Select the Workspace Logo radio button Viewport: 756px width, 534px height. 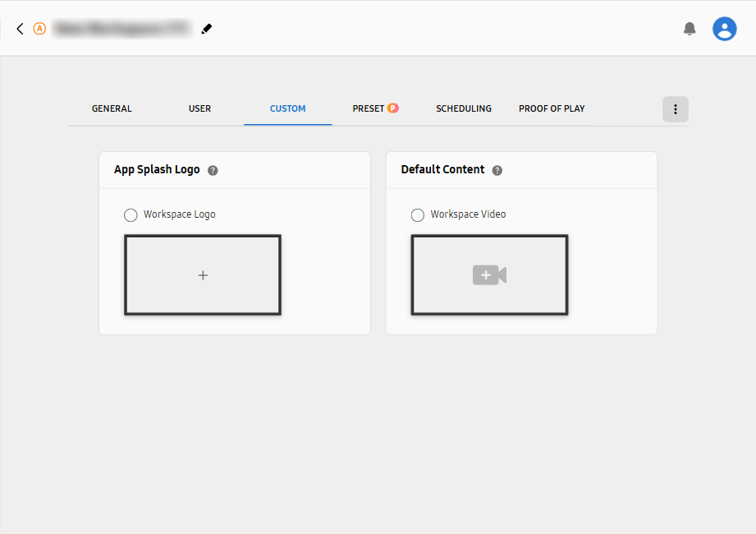[131, 215]
